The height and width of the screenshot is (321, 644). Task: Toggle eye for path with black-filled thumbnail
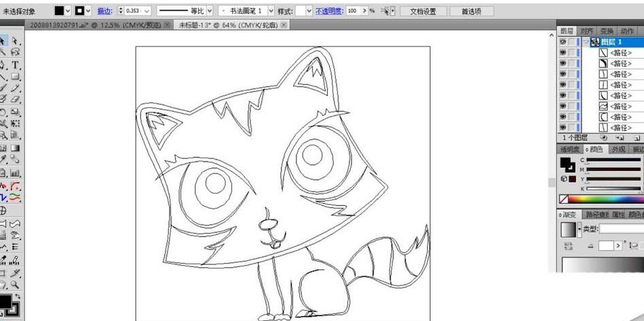563,63
